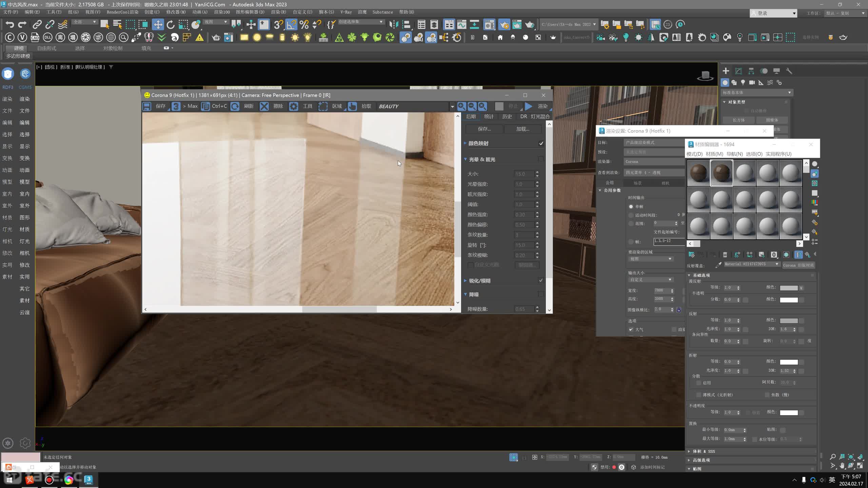Expand the 体积 & SSS rollout
This screenshot has width=868, height=488.
tap(689, 451)
